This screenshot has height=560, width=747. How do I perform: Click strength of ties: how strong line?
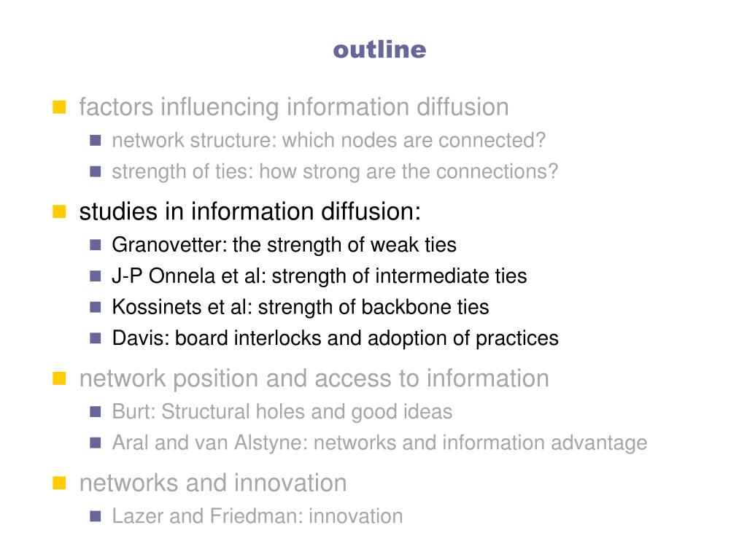(x=335, y=172)
